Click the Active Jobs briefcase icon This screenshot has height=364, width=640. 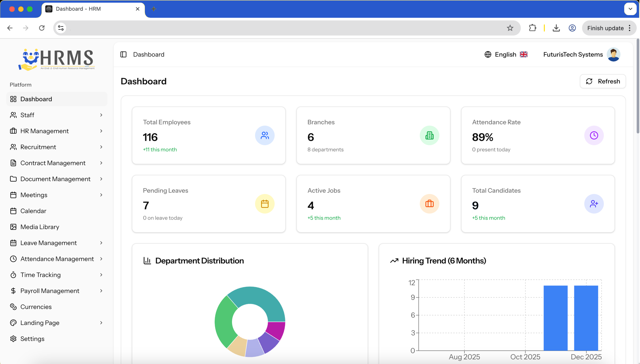coord(429,204)
